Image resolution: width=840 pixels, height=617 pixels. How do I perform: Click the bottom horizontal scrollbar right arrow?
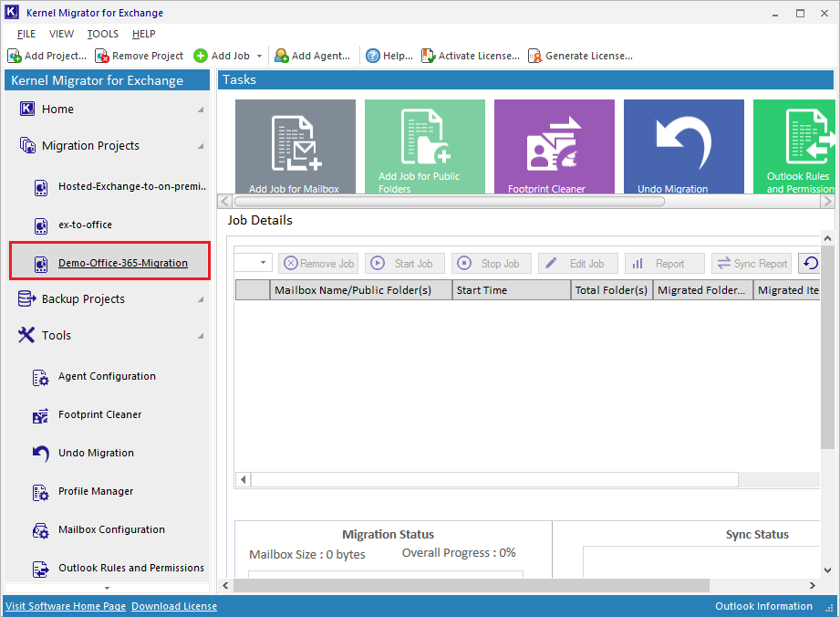[813, 586]
